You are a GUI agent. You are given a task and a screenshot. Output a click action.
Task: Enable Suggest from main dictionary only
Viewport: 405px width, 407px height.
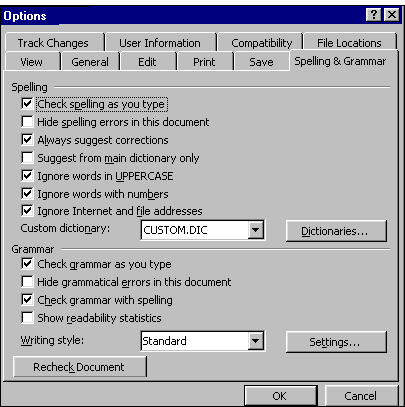27,158
